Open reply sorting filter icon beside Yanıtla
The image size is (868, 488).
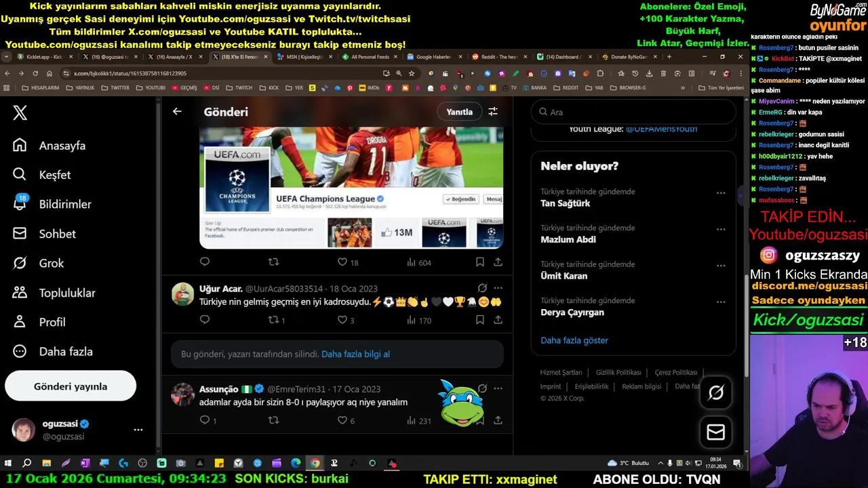[x=493, y=112]
